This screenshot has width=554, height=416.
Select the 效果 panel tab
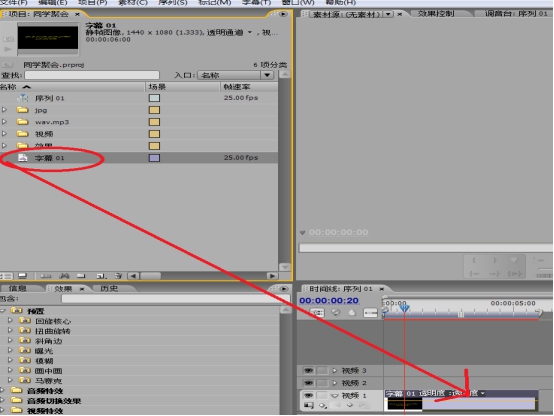coord(63,289)
